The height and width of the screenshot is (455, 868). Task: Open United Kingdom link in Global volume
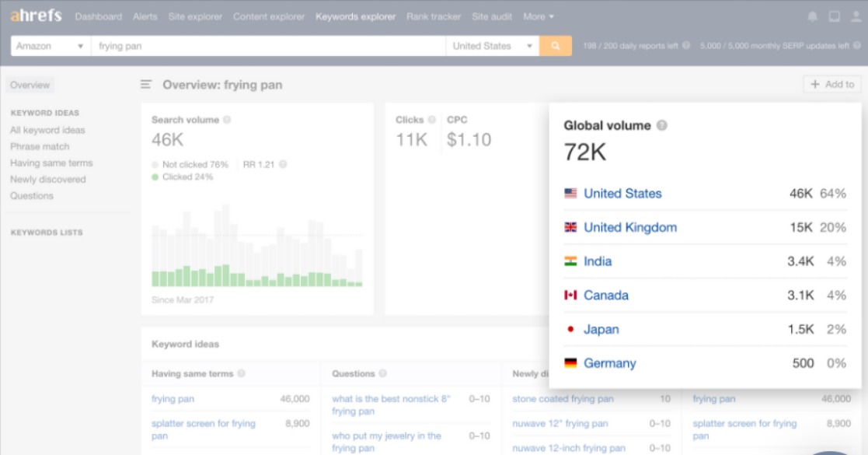630,227
